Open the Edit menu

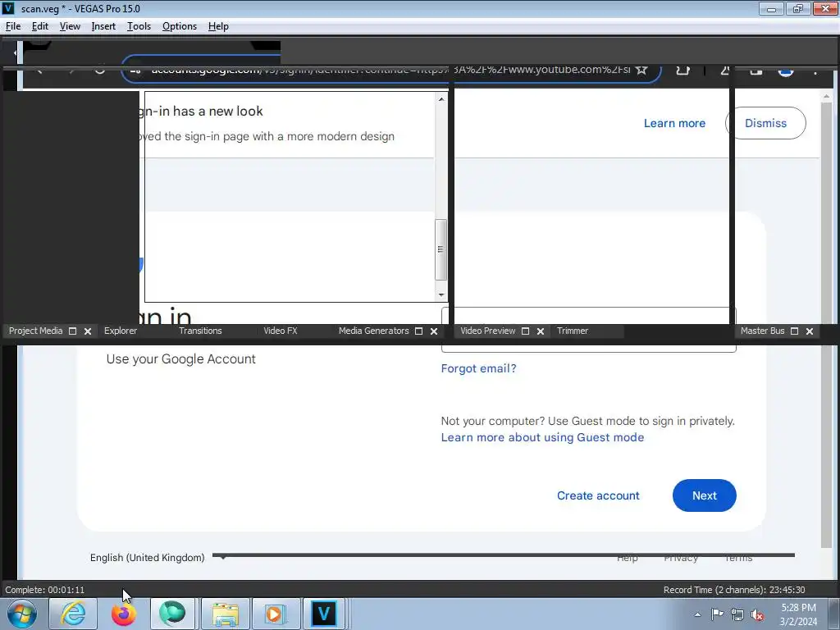[x=39, y=26]
